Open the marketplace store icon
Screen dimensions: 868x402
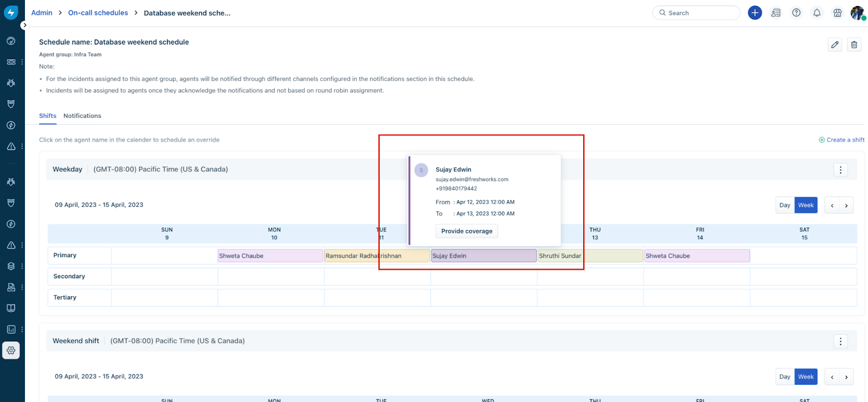click(x=838, y=12)
